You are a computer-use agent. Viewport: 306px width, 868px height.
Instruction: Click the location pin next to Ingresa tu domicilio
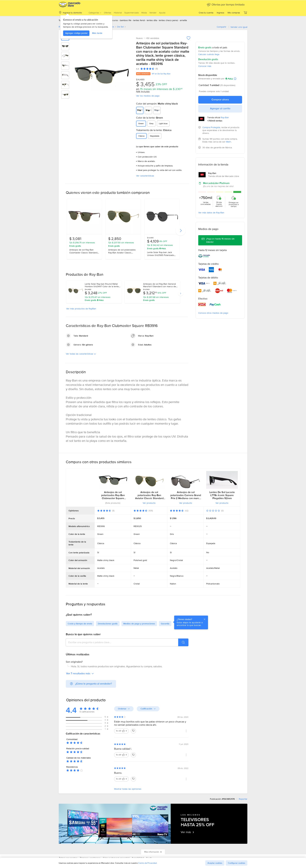(x=60, y=13)
